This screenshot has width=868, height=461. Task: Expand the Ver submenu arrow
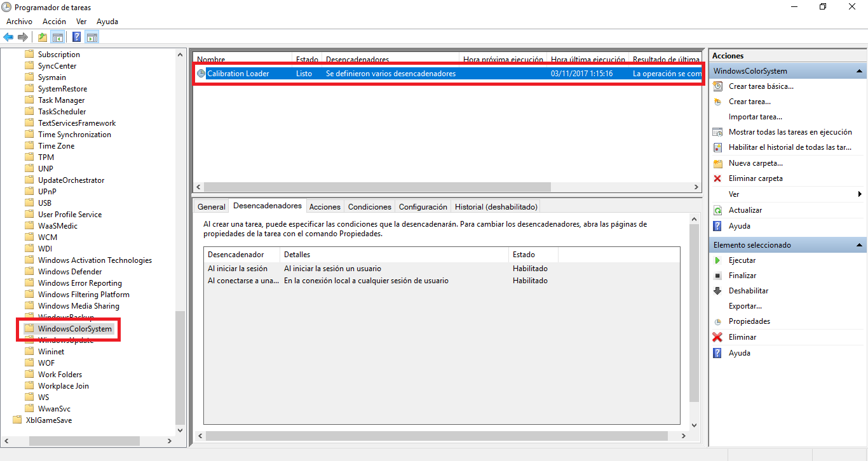pos(860,194)
